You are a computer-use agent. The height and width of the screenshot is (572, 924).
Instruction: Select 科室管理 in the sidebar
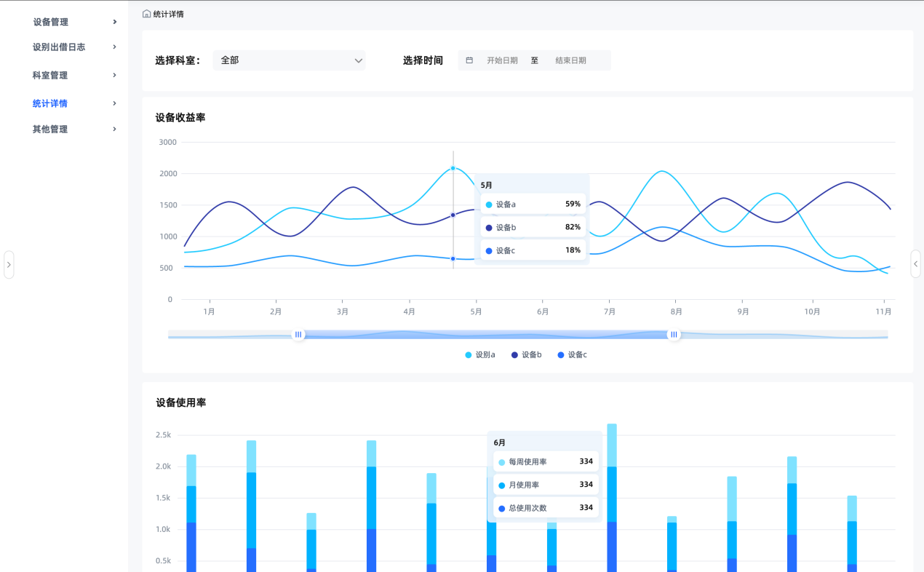50,75
